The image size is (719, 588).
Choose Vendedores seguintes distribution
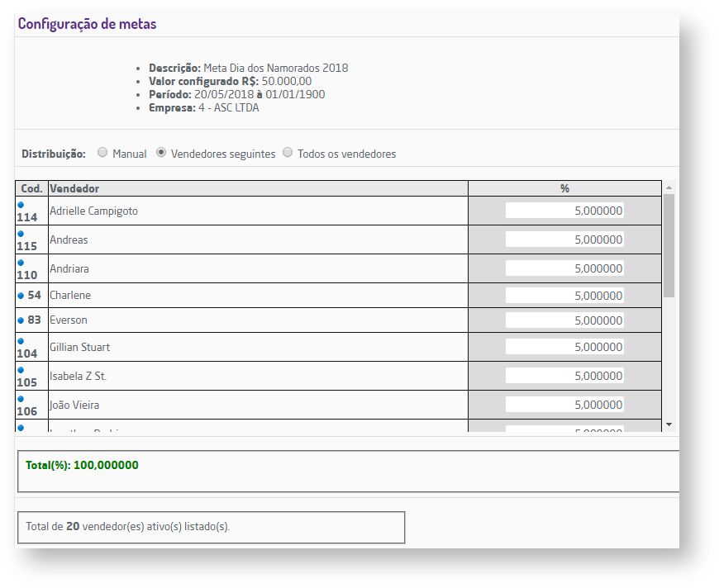[x=161, y=153]
